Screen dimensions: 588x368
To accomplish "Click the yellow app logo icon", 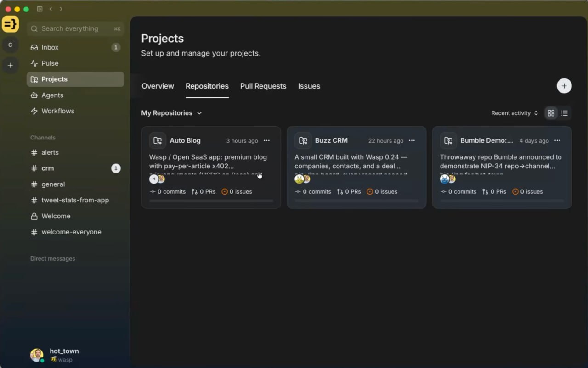I will pos(10,24).
